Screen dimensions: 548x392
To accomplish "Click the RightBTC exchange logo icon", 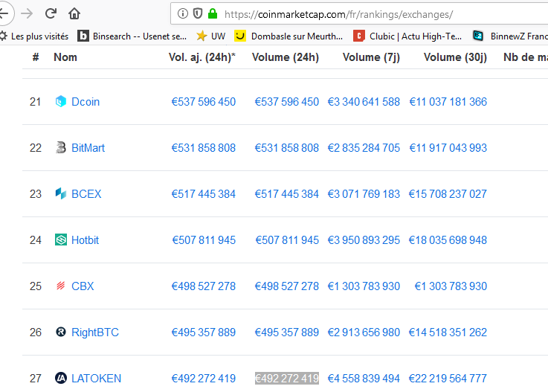I will point(61,332).
